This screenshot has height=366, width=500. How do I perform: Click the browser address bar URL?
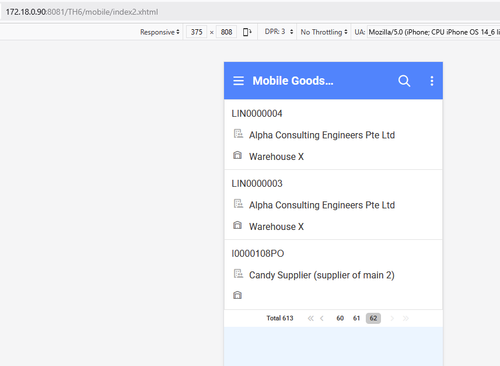click(82, 12)
